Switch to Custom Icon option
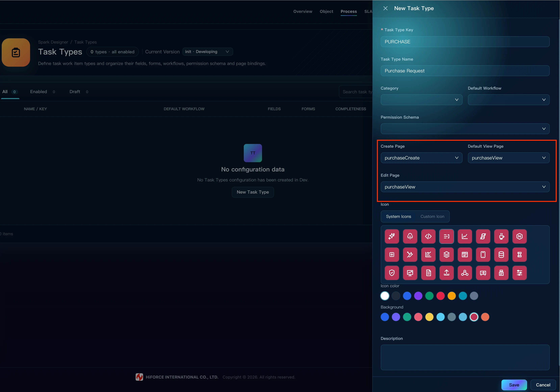 pos(432,216)
